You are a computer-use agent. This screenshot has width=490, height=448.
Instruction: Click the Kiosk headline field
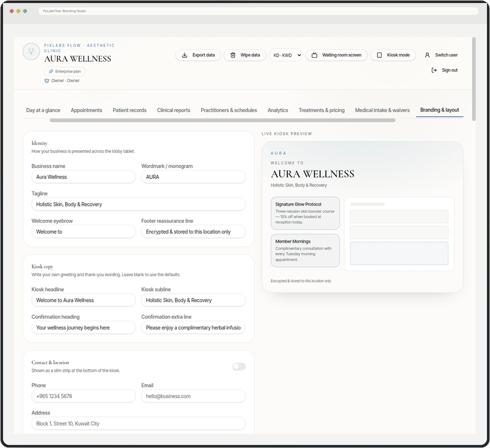[x=83, y=300]
